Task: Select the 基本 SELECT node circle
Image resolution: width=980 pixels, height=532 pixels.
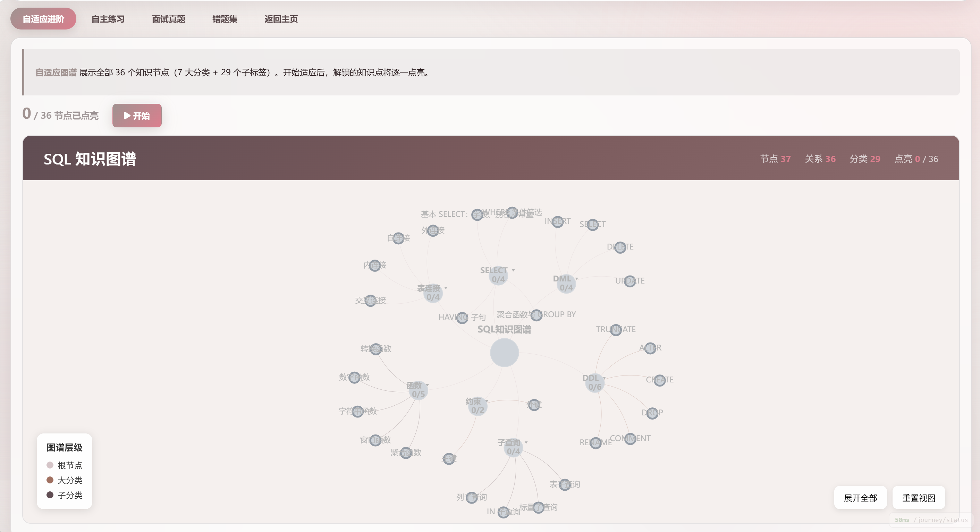Action: [477, 214]
